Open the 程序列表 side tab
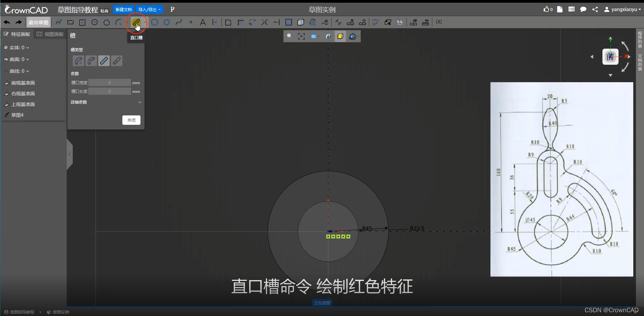 pyautogui.click(x=640, y=40)
